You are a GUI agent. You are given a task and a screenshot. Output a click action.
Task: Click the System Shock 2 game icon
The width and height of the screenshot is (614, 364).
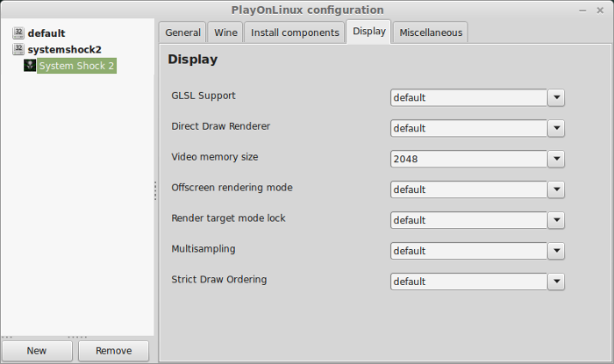[x=30, y=66]
